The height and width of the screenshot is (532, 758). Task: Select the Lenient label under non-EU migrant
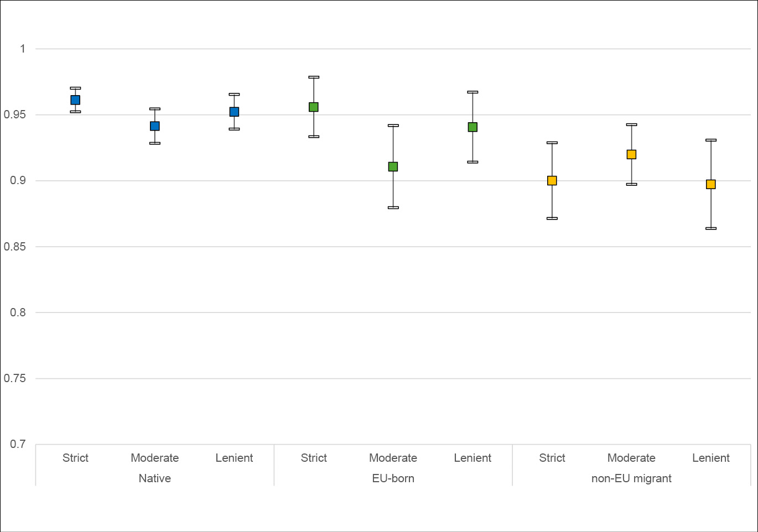(711, 458)
